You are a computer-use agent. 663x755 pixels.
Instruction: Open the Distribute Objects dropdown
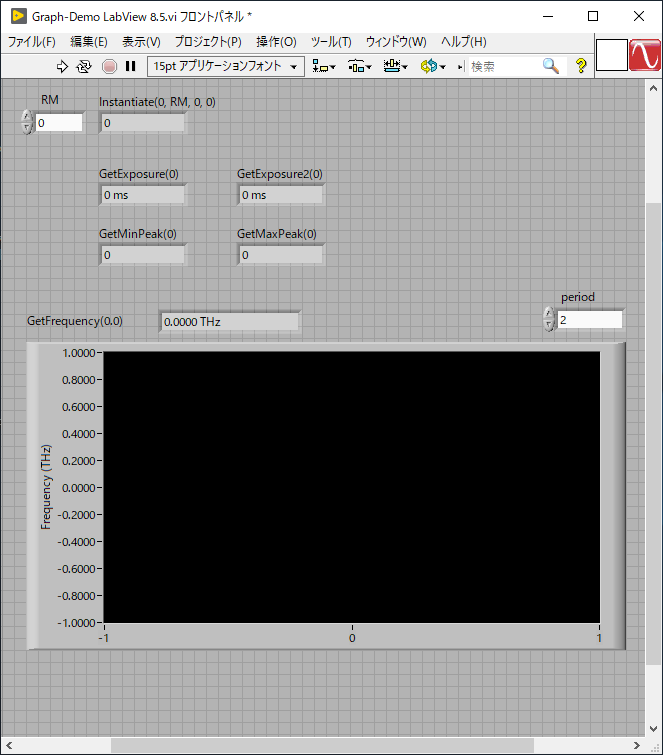[360, 66]
